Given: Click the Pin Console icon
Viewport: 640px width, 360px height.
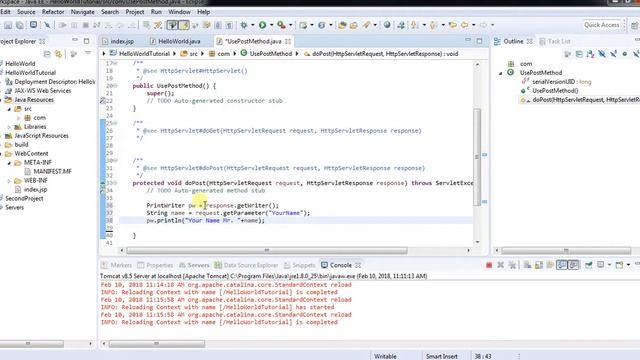Looking at the screenshot, I should pyautogui.click(x=588, y=265).
